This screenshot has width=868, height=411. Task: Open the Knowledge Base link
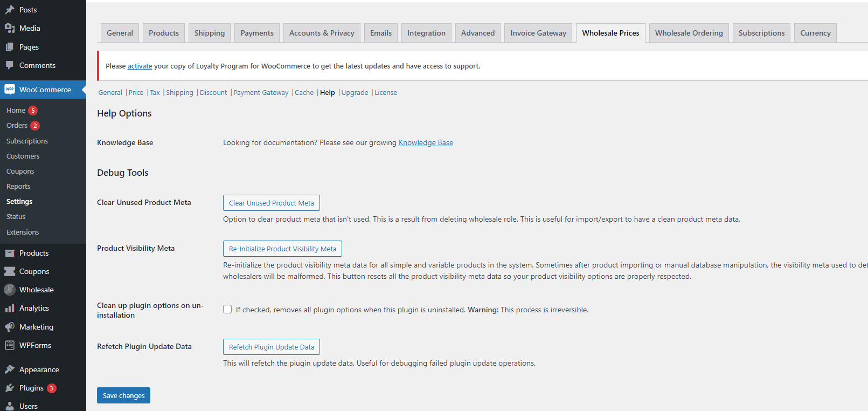(x=426, y=142)
